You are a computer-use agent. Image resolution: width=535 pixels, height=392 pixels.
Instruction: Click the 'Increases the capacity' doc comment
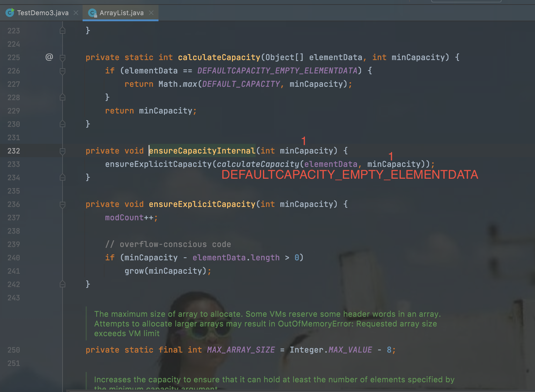pos(274,383)
